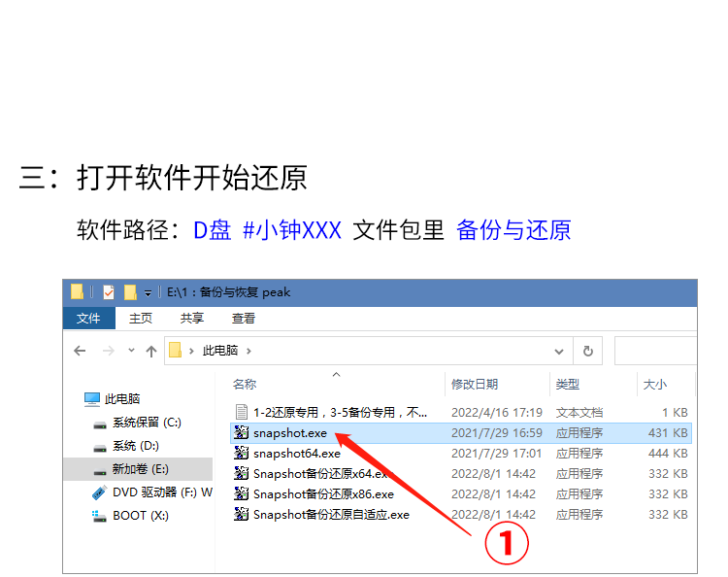The width and height of the screenshot is (728, 577).
Task: Click the Back navigation arrow
Action: (x=80, y=351)
